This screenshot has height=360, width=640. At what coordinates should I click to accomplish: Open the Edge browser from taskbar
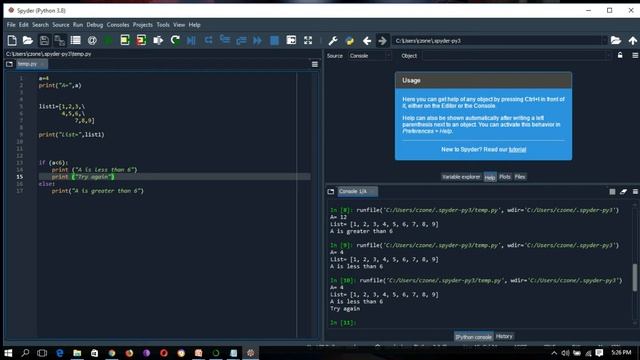(x=60, y=353)
